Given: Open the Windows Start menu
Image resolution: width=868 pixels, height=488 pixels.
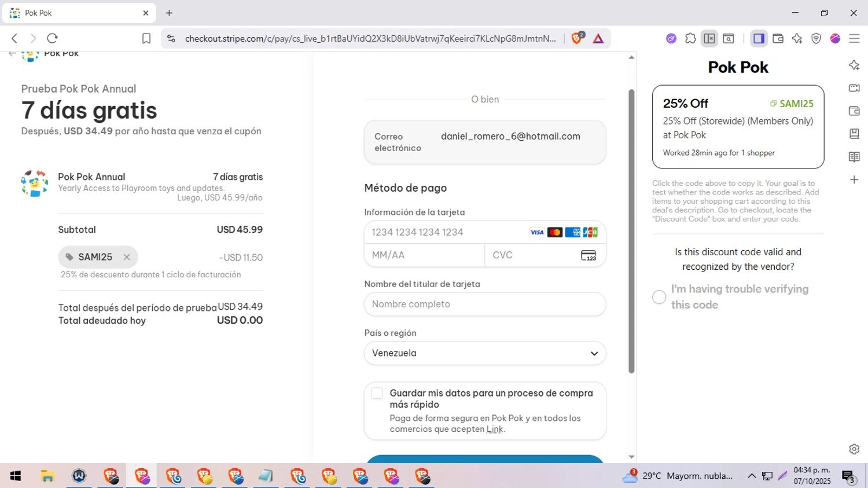Looking at the screenshot, I should pyautogui.click(x=16, y=476).
